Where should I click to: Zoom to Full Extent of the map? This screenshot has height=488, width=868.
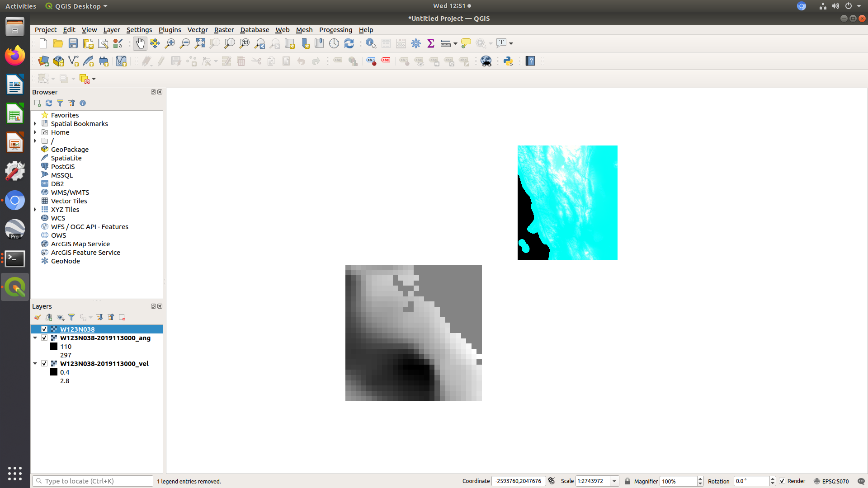[x=199, y=43]
